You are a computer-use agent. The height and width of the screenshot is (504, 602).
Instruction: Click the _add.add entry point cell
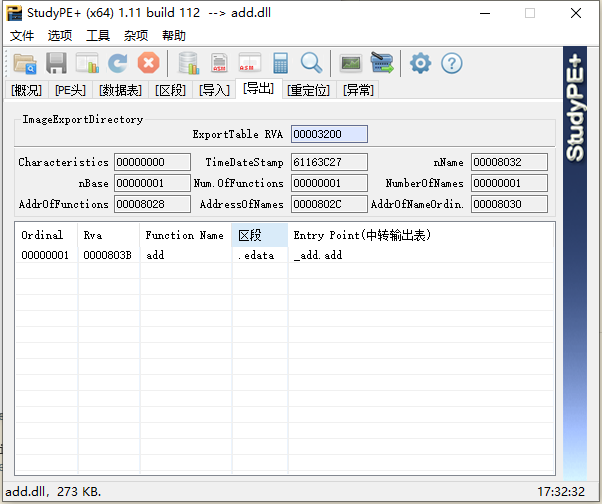coord(318,255)
